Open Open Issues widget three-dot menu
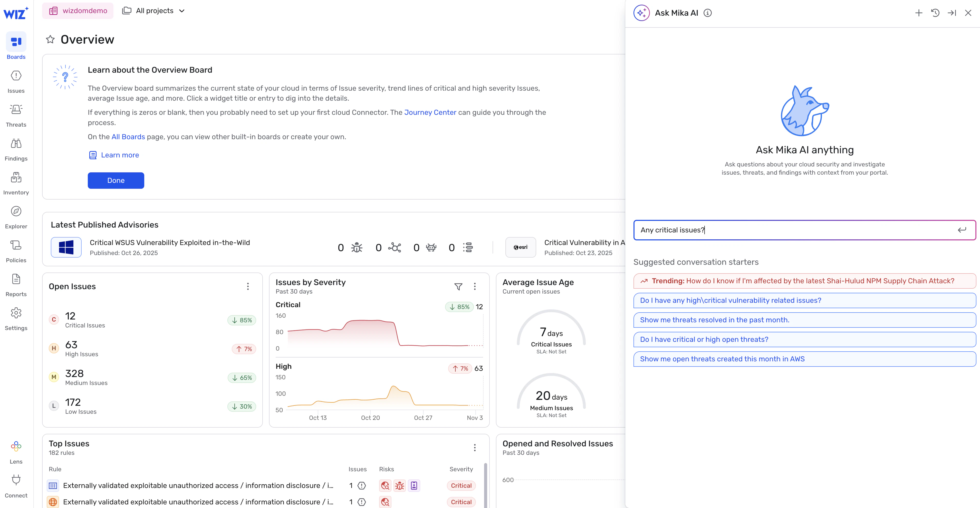 tap(248, 287)
